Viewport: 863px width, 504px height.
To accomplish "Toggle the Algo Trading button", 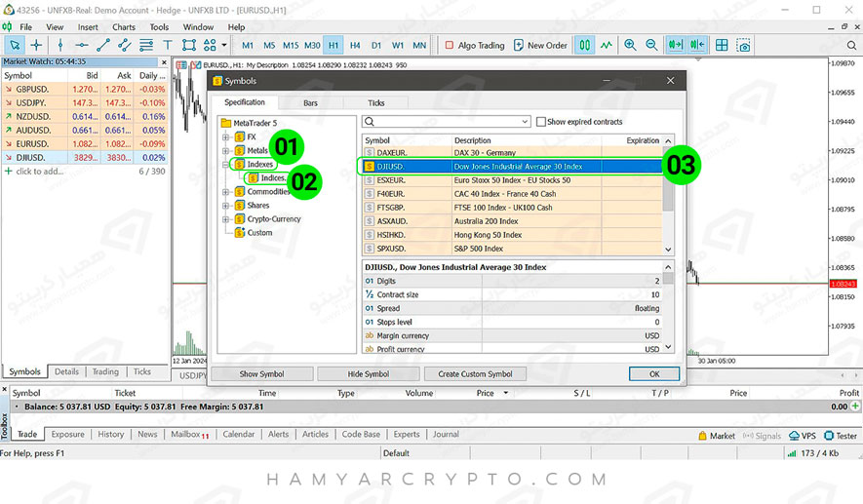I will click(x=475, y=45).
